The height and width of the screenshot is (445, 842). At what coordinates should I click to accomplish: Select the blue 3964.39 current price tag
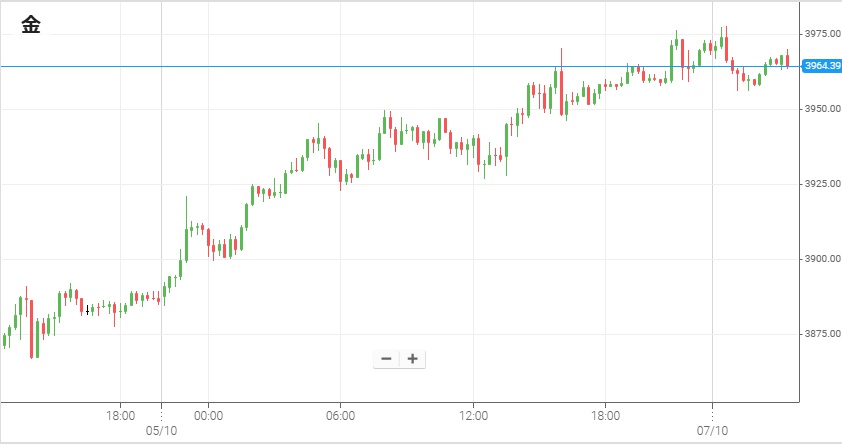pyautogui.click(x=820, y=66)
